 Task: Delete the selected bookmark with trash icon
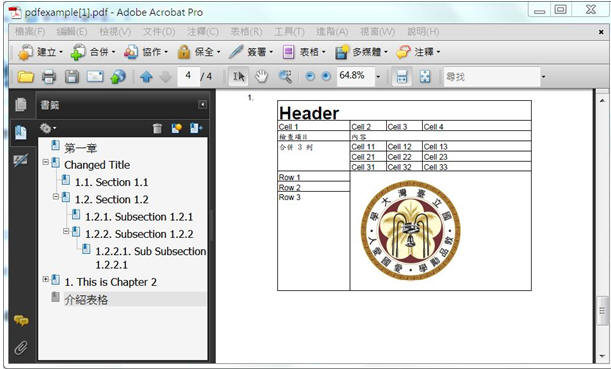coord(157,128)
